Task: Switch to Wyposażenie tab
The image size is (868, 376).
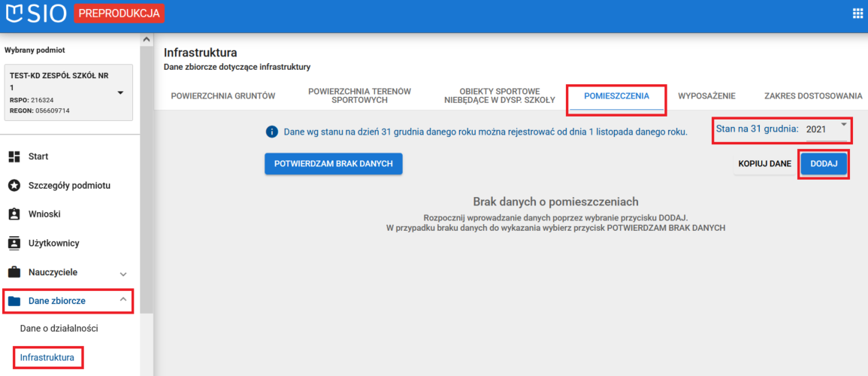Action: [706, 96]
